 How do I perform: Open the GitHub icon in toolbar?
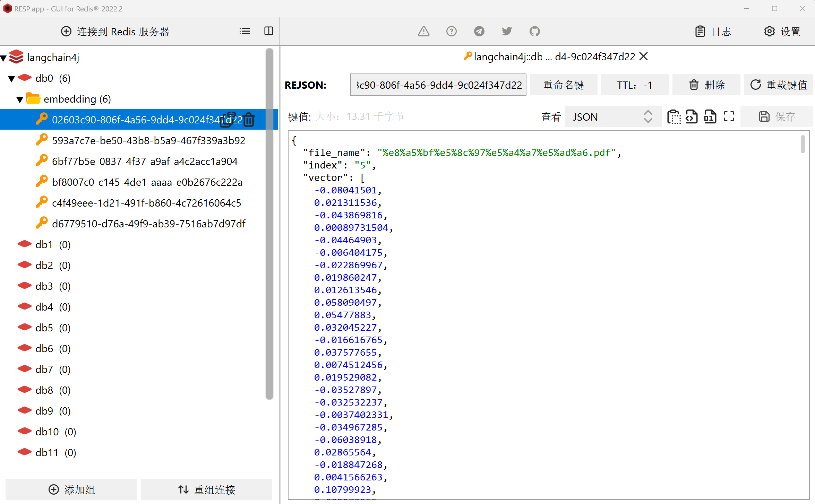[x=534, y=32]
